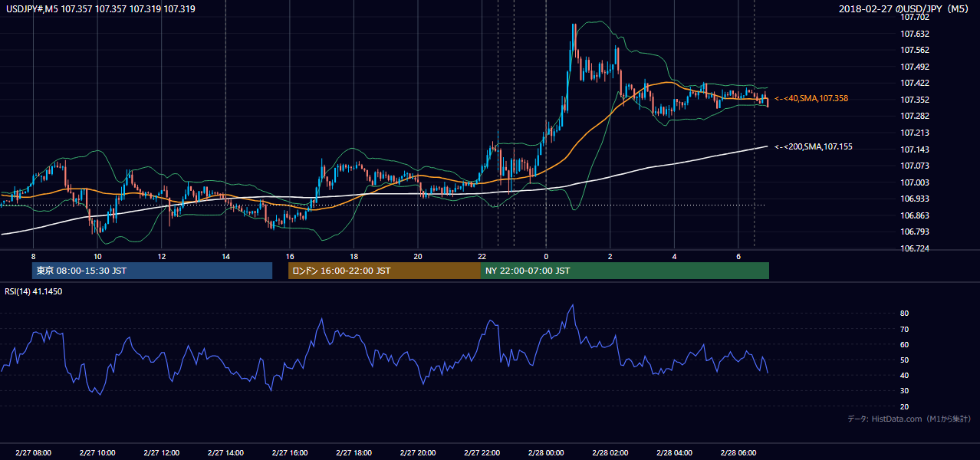Click price axis value 107.003

pyautogui.click(x=913, y=182)
